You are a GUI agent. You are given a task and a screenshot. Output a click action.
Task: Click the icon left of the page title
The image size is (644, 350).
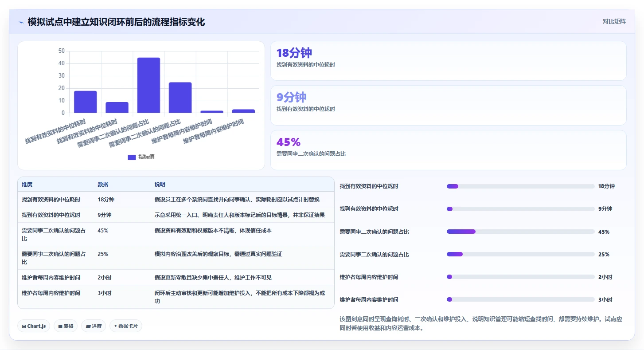21,22
